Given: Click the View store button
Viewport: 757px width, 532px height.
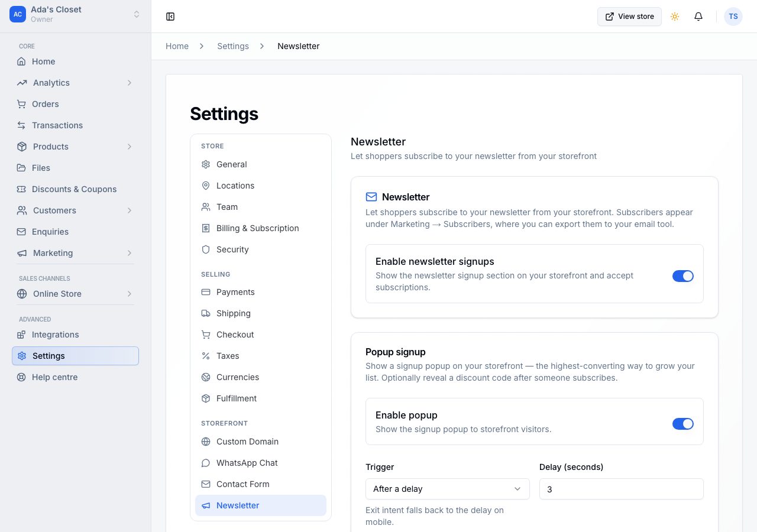Looking at the screenshot, I should 629,17.
